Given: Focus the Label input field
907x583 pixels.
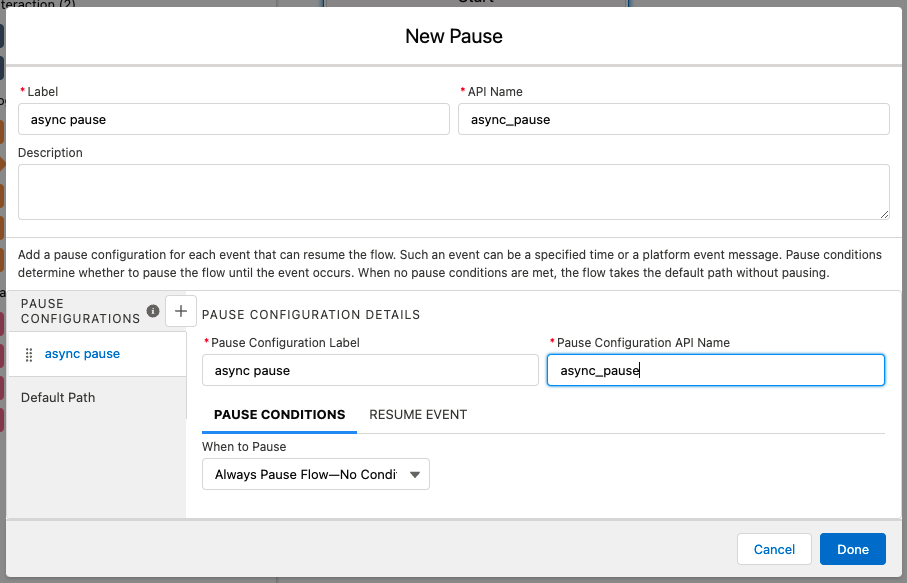Looking at the screenshot, I should click(234, 120).
